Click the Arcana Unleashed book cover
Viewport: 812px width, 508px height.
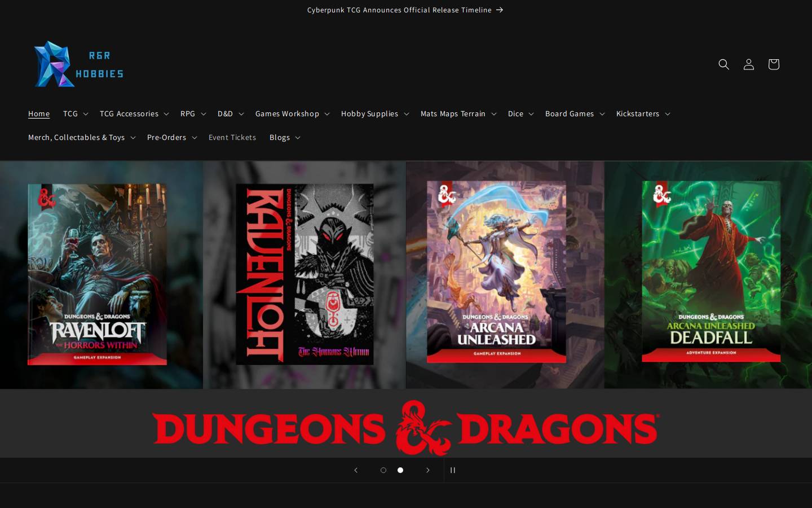(x=496, y=271)
